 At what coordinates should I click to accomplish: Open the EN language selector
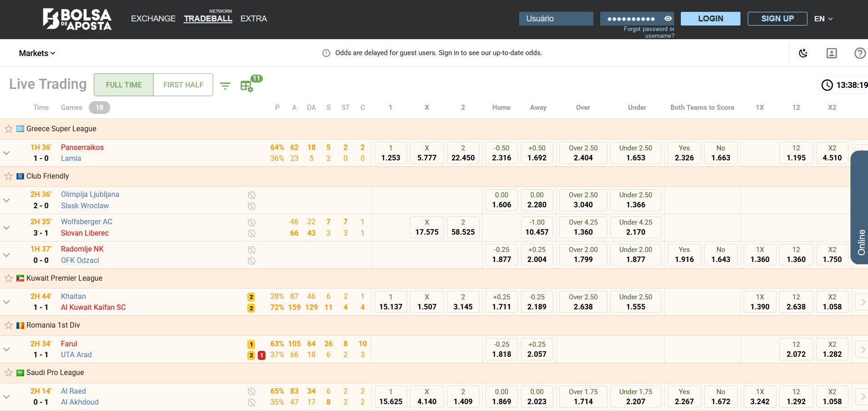pos(823,19)
